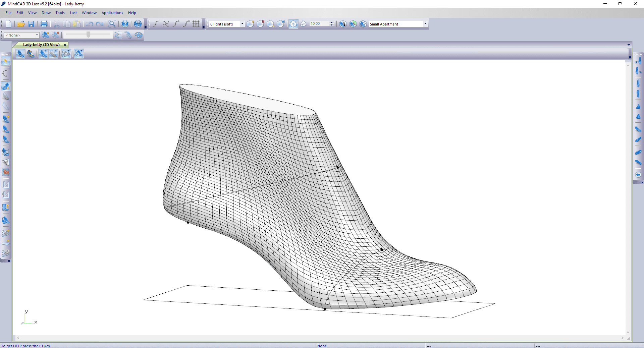Click the slider handle in second toolbar
Screen dimensions: 644x348
[88, 35]
